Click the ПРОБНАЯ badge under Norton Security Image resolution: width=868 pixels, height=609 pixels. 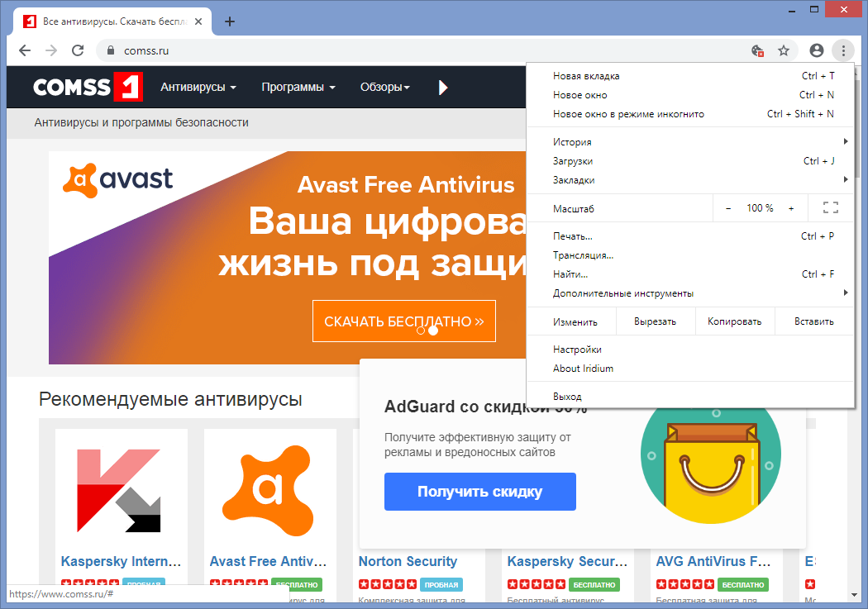[441, 585]
